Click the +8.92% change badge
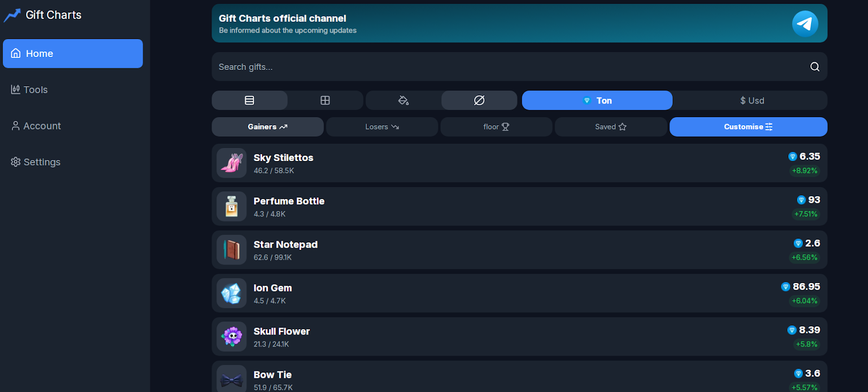Image resolution: width=868 pixels, height=392 pixels. (805, 171)
